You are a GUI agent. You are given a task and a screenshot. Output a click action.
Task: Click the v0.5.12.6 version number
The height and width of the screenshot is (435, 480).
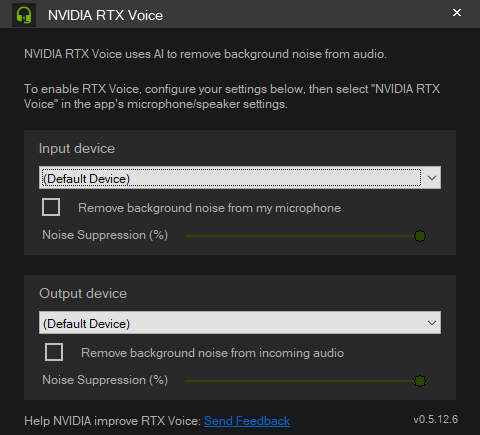pos(436,419)
